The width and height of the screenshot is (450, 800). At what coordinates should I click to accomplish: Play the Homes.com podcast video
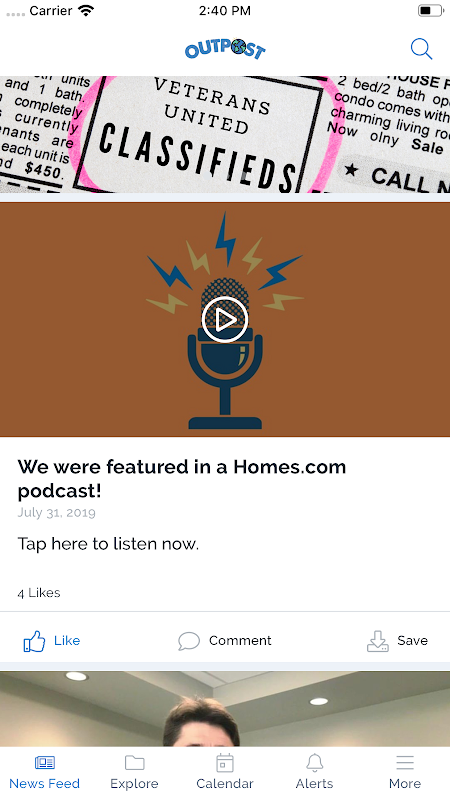(x=225, y=320)
